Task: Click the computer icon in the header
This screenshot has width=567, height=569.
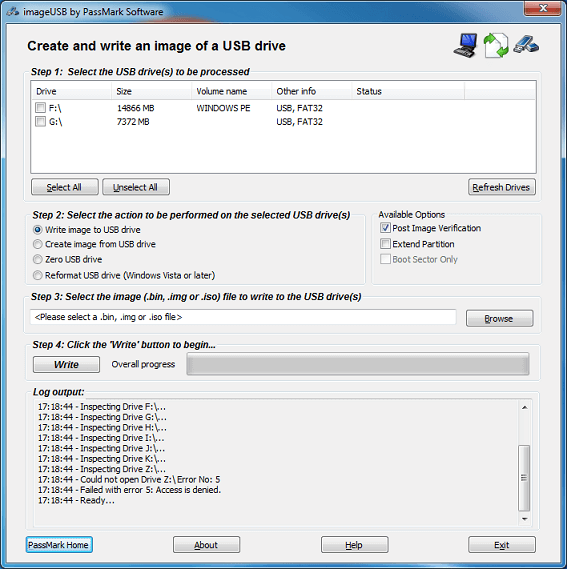Action: coord(465,45)
